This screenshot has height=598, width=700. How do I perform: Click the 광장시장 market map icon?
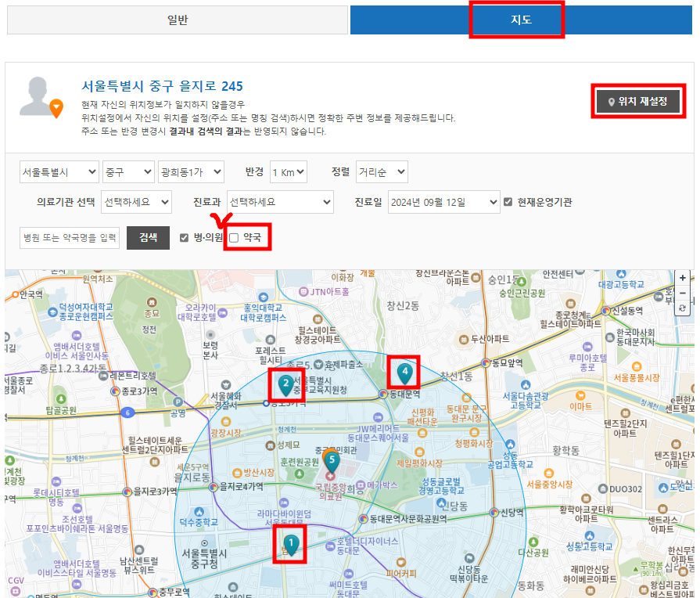tap(226, 421)
